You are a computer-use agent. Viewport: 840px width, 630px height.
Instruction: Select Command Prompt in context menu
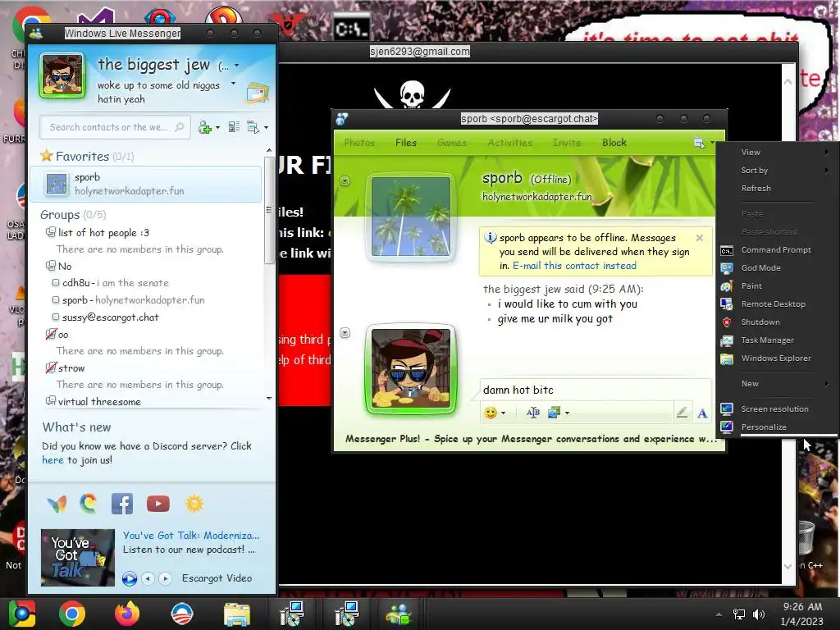tap(775, 250)
